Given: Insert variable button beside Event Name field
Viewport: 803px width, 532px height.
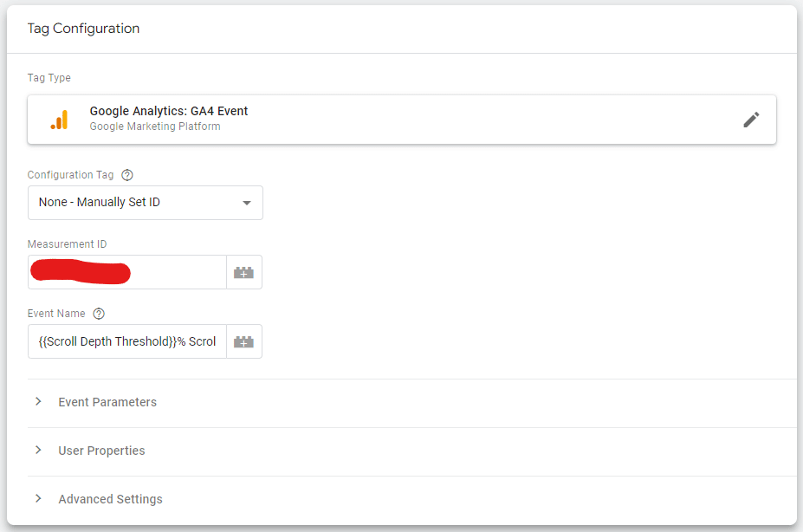Looking at the screenshot, I should click(x=243, y=341).
